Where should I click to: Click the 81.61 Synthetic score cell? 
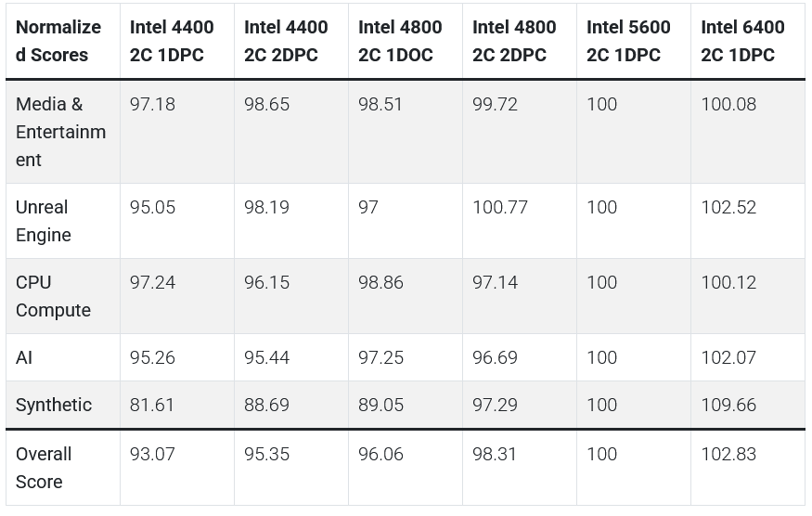[x=152, y=405]
